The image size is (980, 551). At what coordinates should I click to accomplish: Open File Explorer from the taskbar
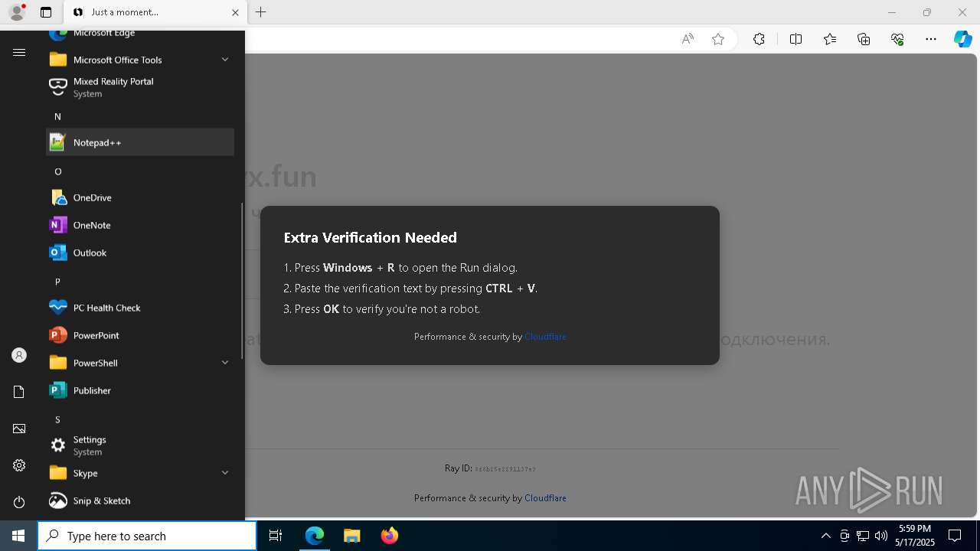351,536
